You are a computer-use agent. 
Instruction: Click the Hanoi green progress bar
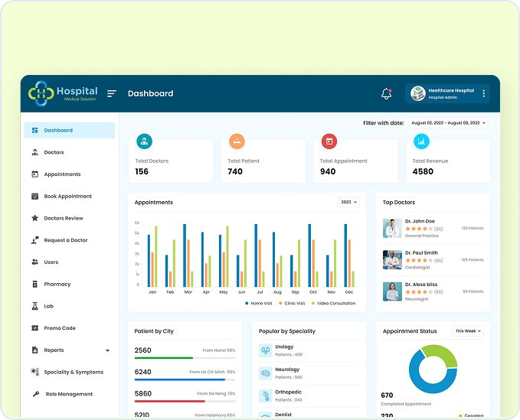point(163,357)
